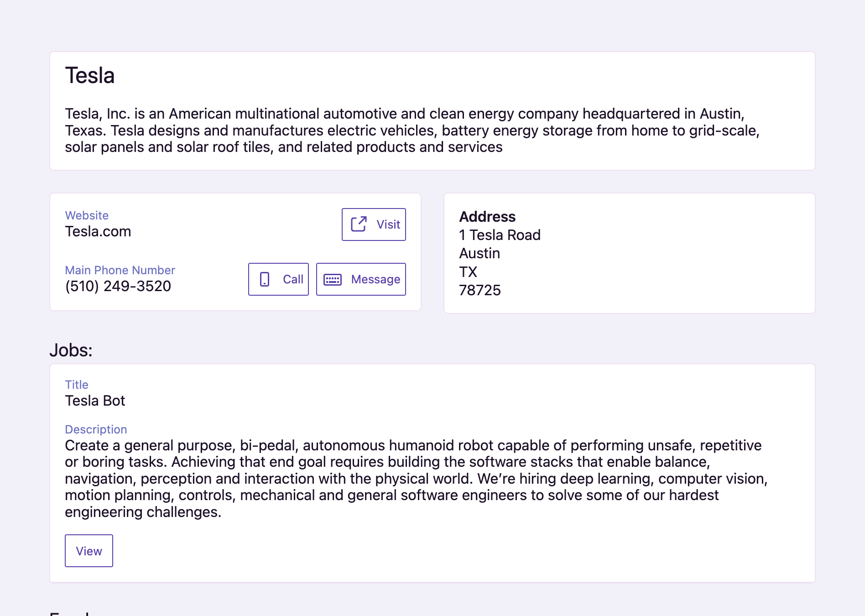Click the zip code 78725 in the address
Screen dimensions: 865x616
480,290
